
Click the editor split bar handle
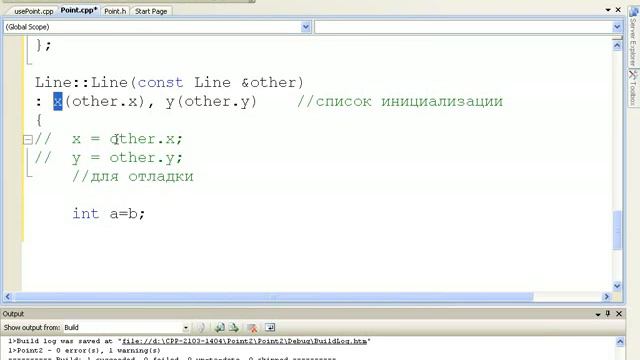[617, 38]
